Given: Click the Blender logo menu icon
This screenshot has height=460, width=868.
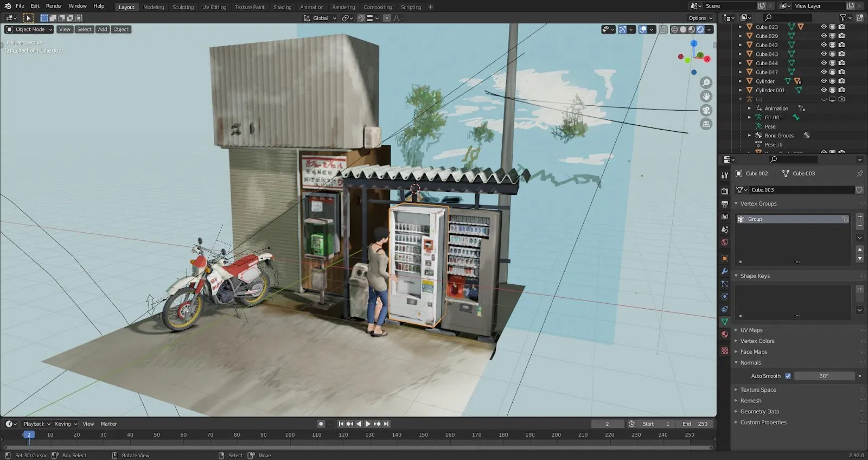Looking at the screenshot, I should point(8,6).
